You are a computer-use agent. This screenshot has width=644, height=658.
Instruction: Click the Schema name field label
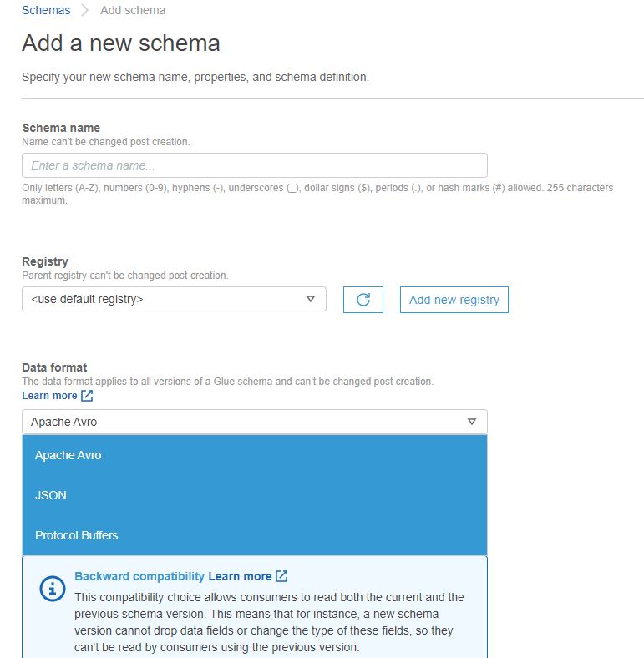tap(61, 128)
